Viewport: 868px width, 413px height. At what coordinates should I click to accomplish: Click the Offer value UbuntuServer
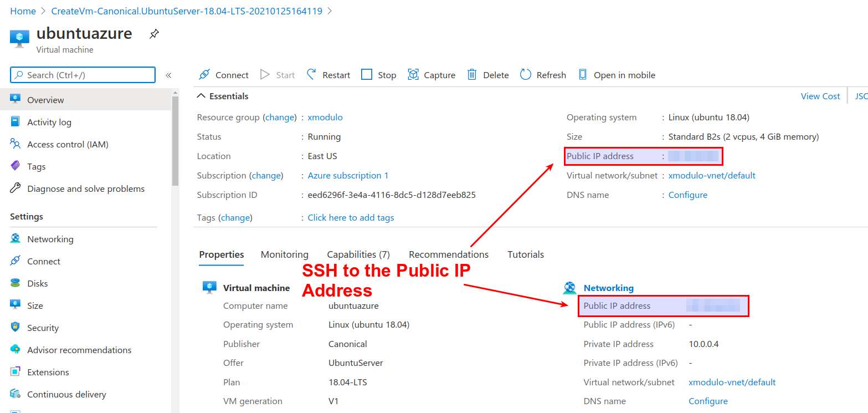pos(356,363)
